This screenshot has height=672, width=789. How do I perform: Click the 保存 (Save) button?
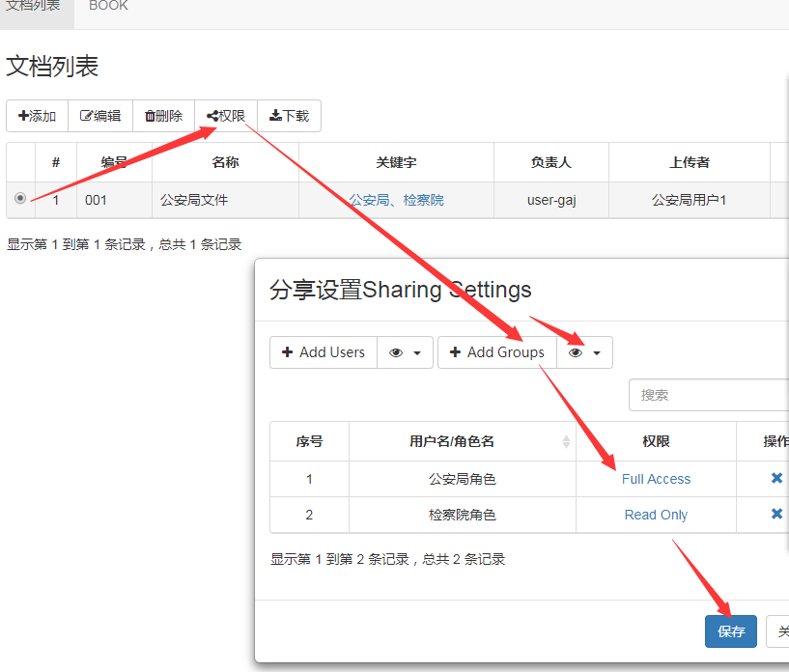coord(731,631)
